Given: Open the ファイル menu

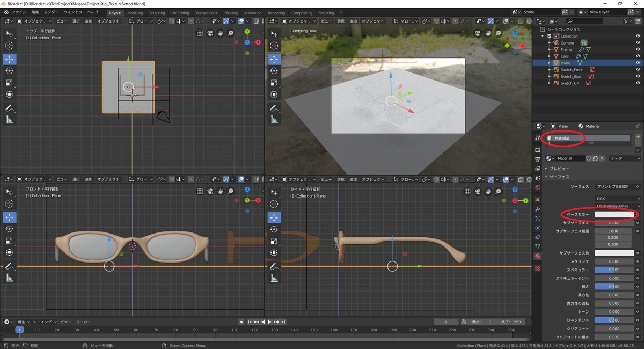Looking at the screenshot, I should click(x=19, y=12).
